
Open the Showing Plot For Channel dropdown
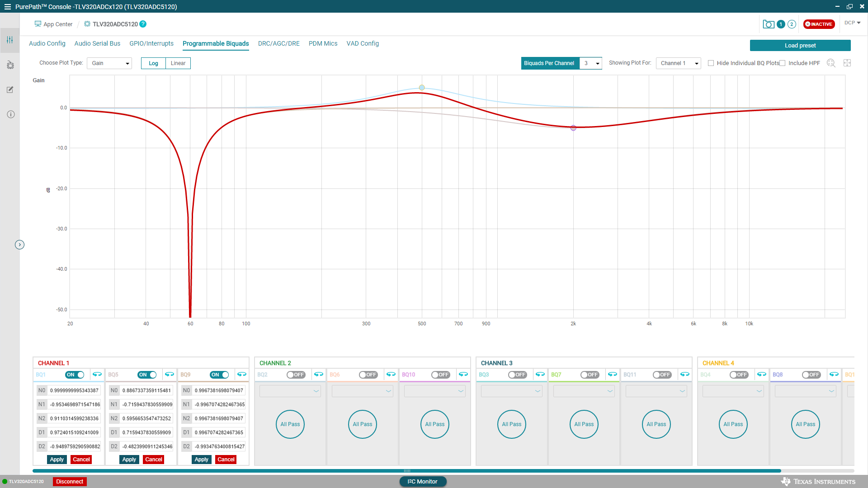pos(679,63)
